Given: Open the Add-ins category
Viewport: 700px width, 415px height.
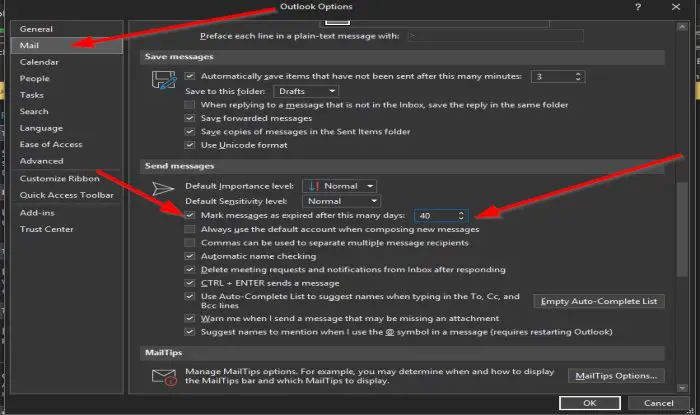Looking at the screenshot, I should (67, 213).
